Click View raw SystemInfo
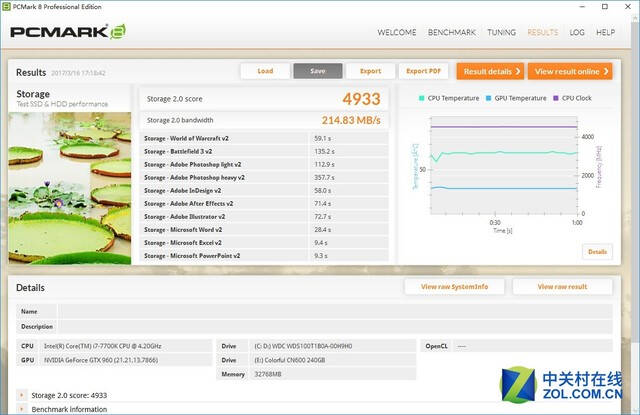 454,287
